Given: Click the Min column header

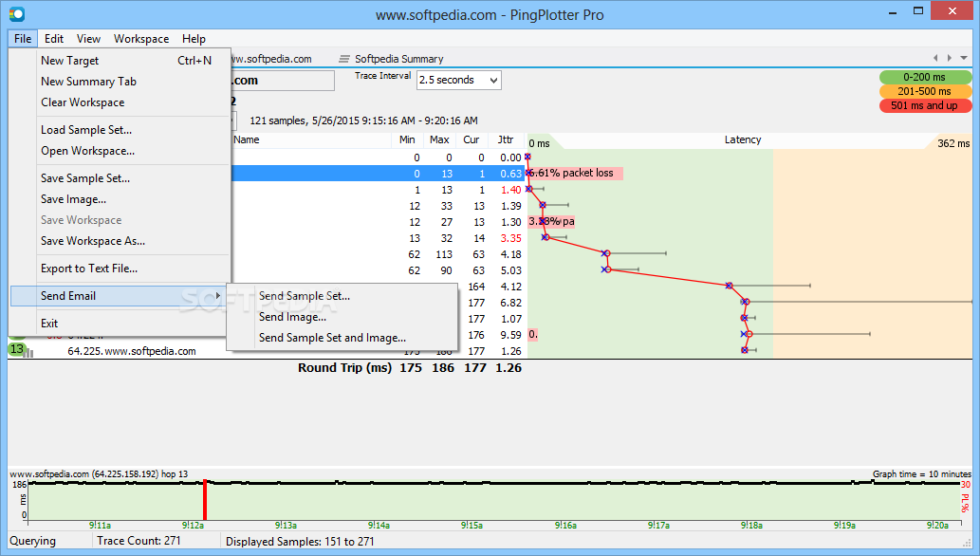Looking at the screenshot, I should coord(408,140).
